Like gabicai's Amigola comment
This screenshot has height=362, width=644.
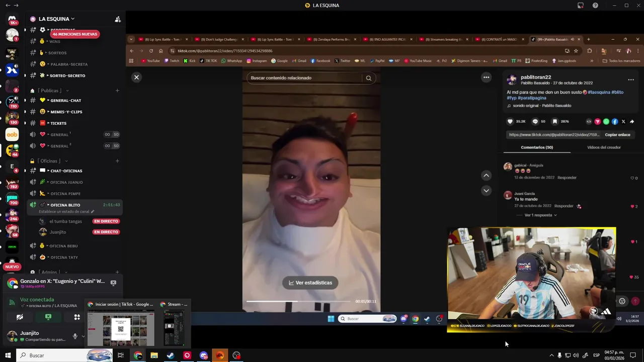coord(632,178)
